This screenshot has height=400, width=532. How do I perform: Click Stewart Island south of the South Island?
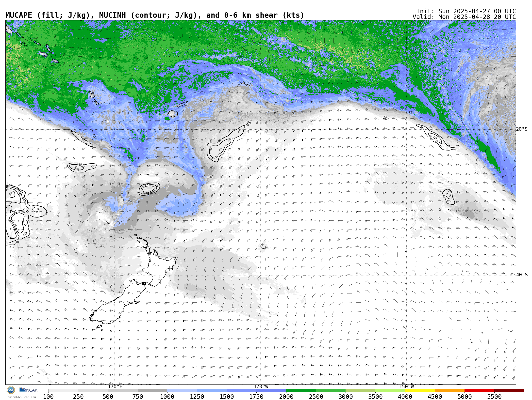pyautogui.click(x=99, y=326)
